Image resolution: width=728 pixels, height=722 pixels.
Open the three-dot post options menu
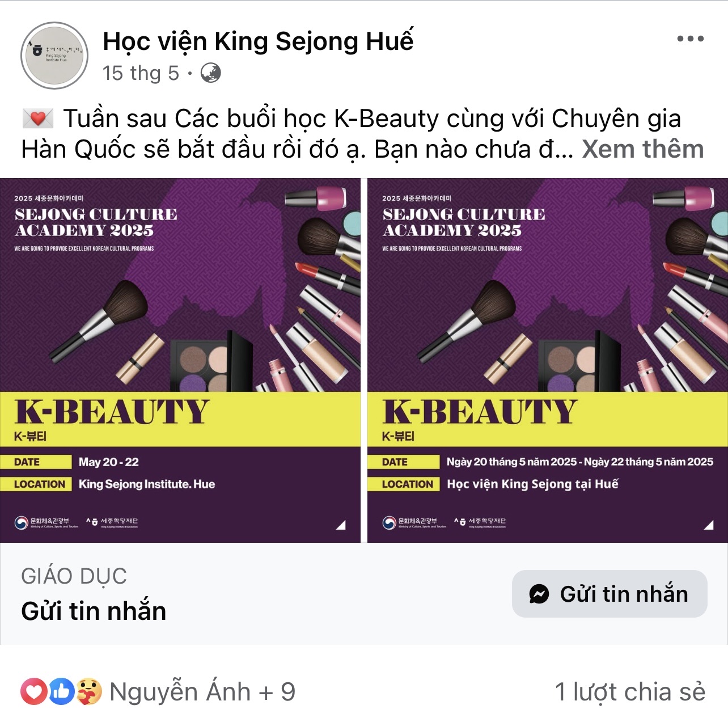click(x=690, y=39)
